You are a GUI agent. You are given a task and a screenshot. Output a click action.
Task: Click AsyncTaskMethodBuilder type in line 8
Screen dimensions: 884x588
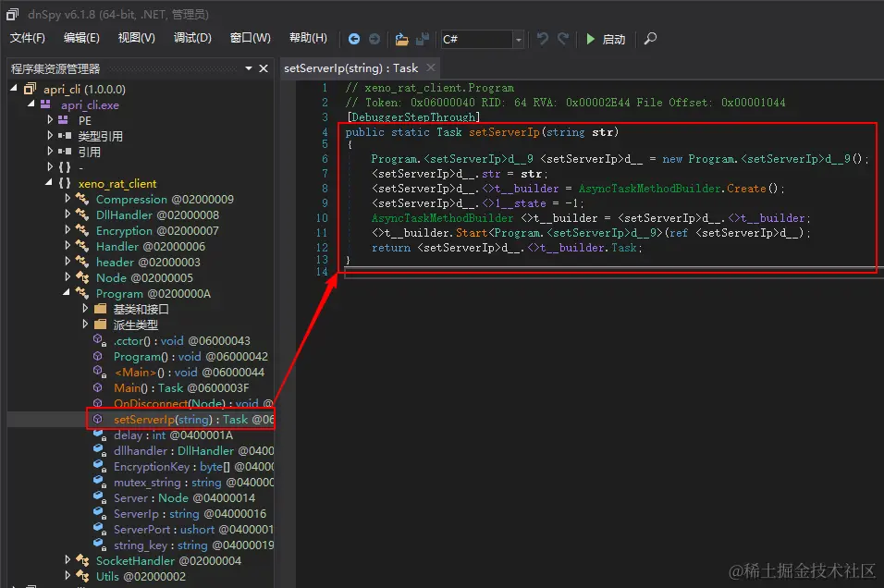[649, 189]
